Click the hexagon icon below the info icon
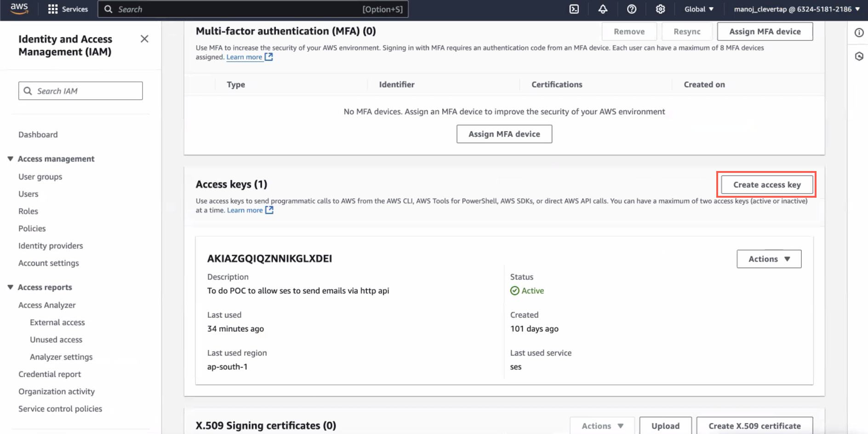This screenshot has width=868, height=434. click(859, 57)
